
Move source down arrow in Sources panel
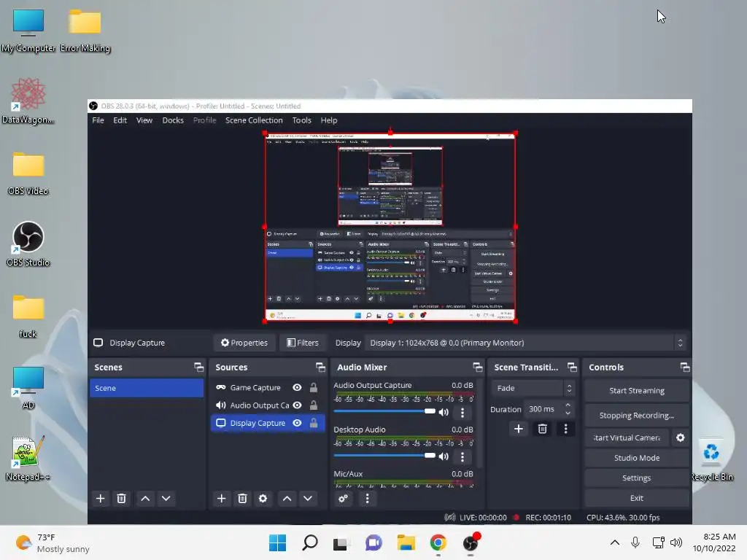(308, 499)
